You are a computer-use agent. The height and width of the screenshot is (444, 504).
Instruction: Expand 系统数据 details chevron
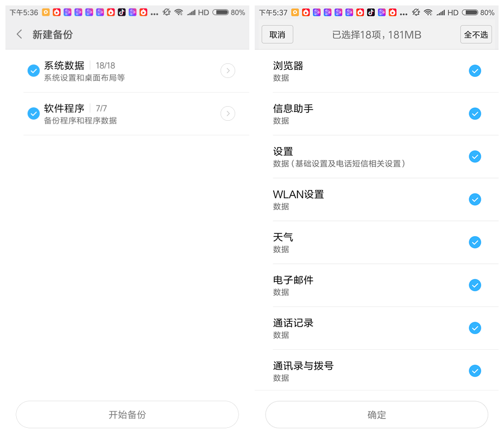[228, 70]
